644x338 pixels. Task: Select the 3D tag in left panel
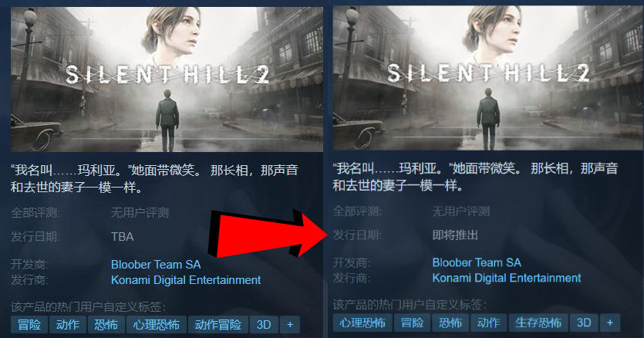264,324
